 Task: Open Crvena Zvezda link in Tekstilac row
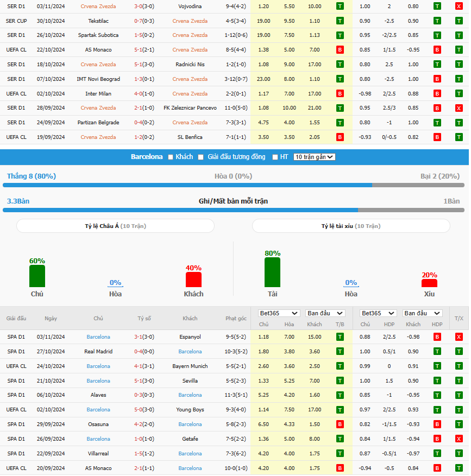click(190, 21)
